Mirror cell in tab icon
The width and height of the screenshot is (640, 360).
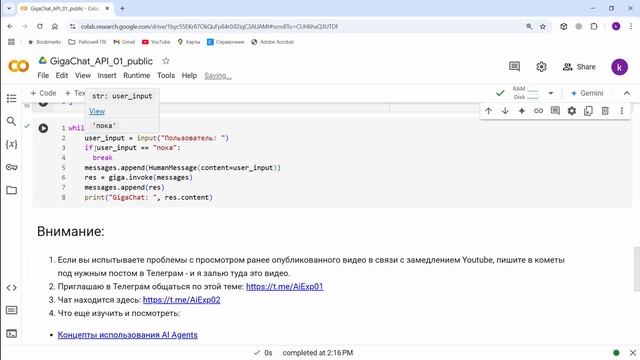tap(588, 111)
